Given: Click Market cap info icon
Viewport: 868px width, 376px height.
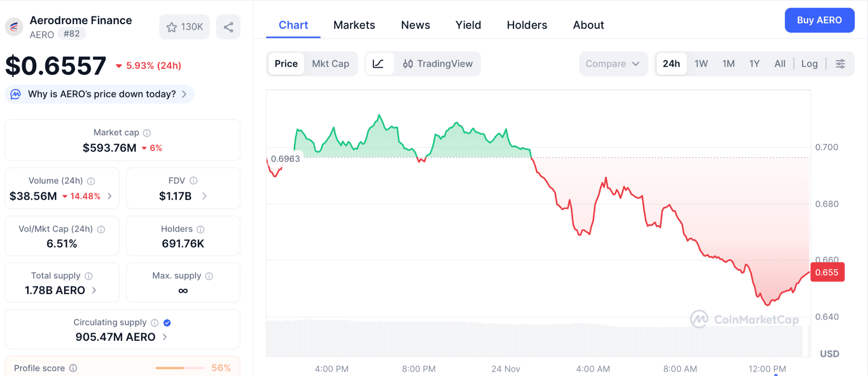Looking at the screenshot, I should (147, 133).
